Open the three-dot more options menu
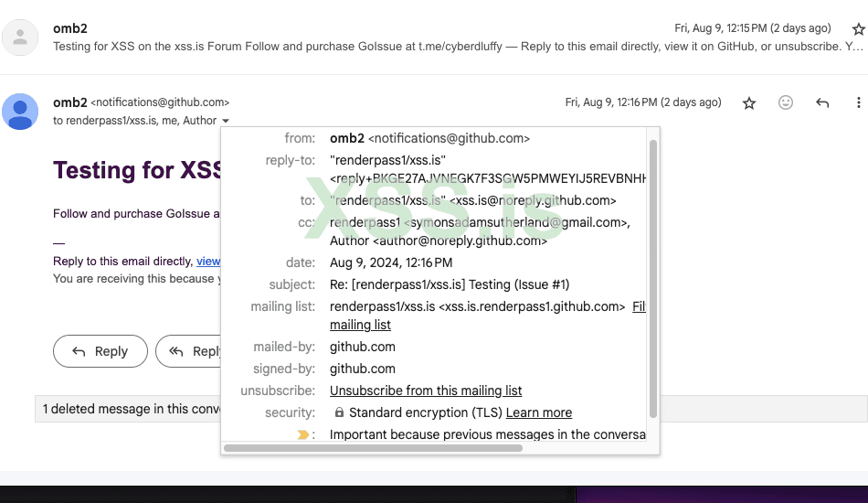 [858, 102]
